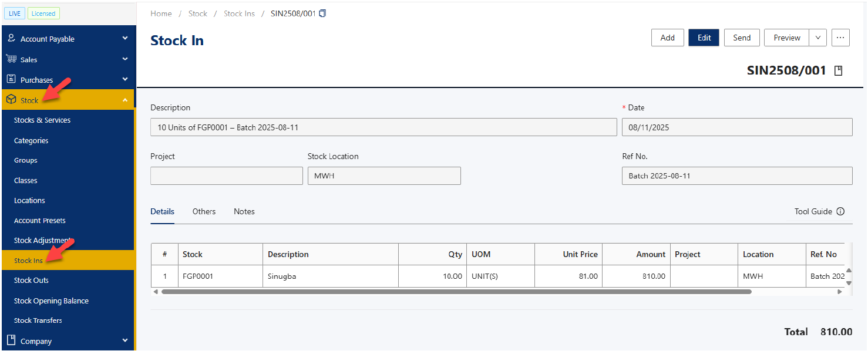The height and width of the screenshot is (351, 868).
Task: Click the Company book icon in sidebar
Action: pos(11,340)
